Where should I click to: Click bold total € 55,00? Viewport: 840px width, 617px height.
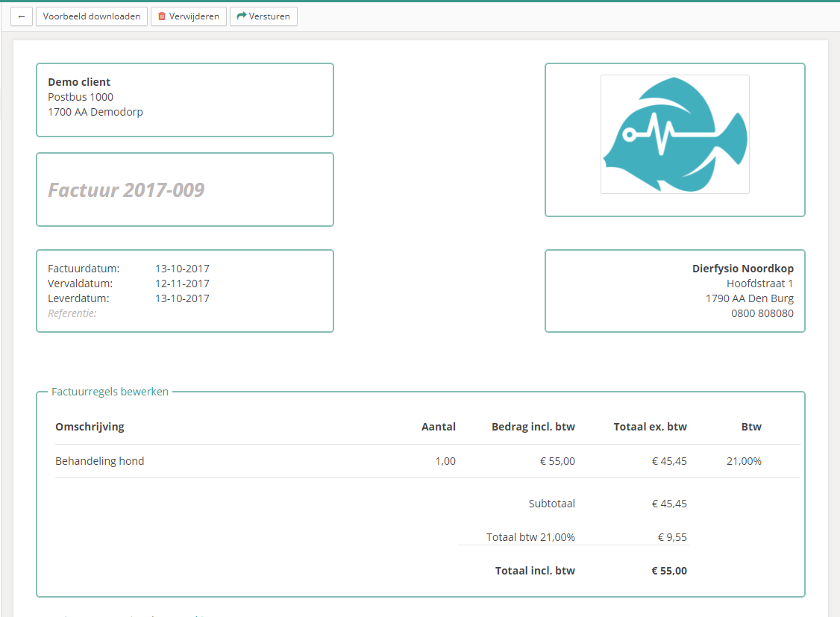(669, 571)
